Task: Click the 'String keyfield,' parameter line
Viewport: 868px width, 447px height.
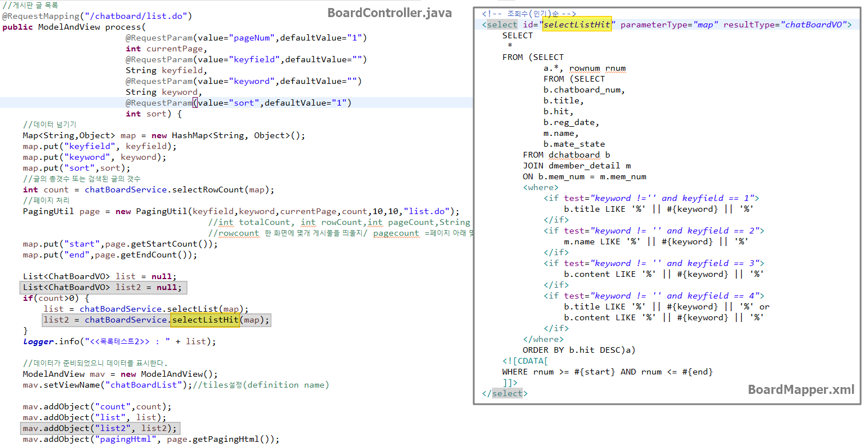Action: pos(166,70)
